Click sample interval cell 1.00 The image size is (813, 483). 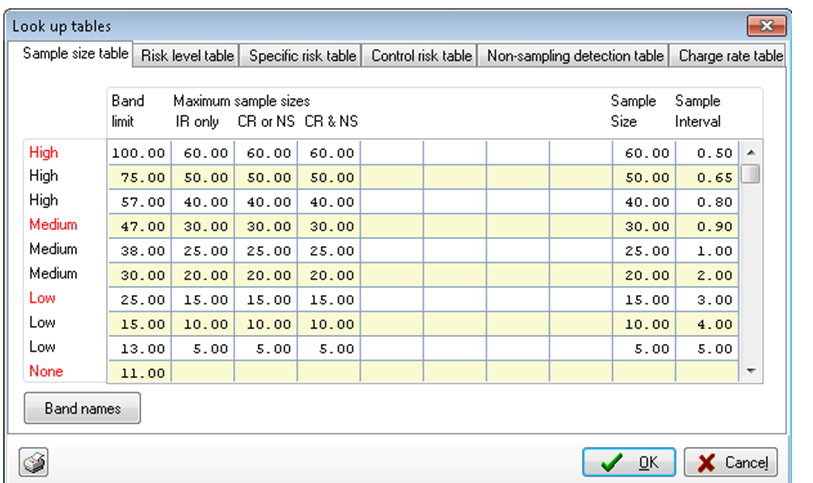click(707, 250)
